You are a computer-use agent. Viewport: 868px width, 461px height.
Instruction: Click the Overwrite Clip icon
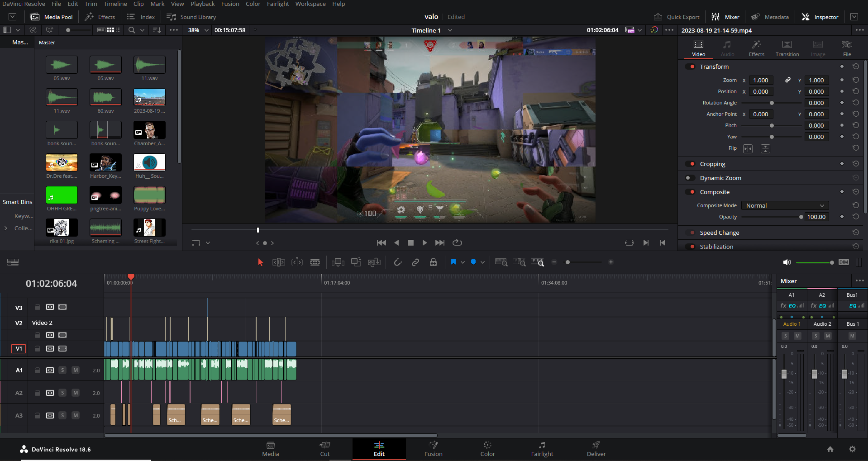356,262
